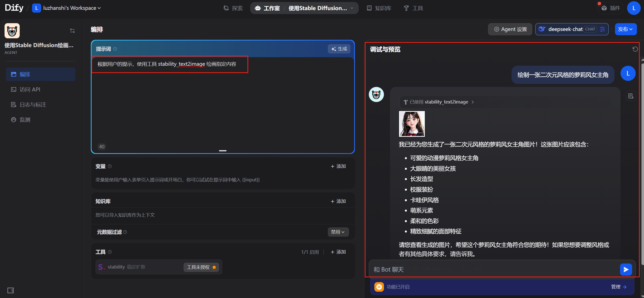Screen dimensions: 644x298
Task: Click the 和 Bot 聊天 input field
Action: click(x=492, y=270)
